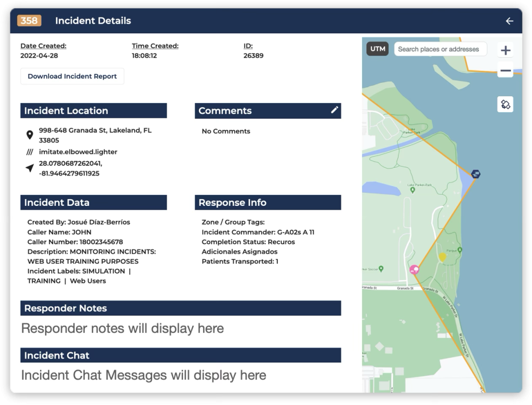Screen dimensions: 532x405
Task: Click the green Lake Parker Park marker
Action: 413,190
